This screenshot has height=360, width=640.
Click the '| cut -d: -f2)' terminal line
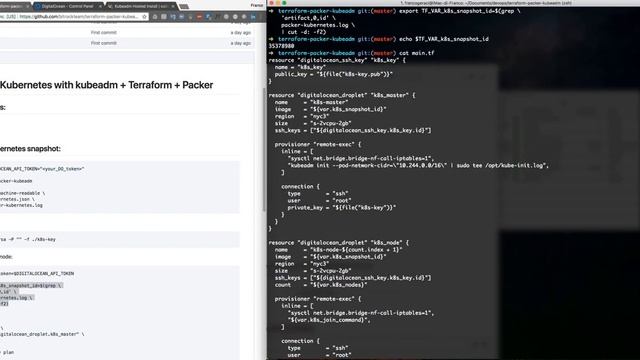(303, 32)
